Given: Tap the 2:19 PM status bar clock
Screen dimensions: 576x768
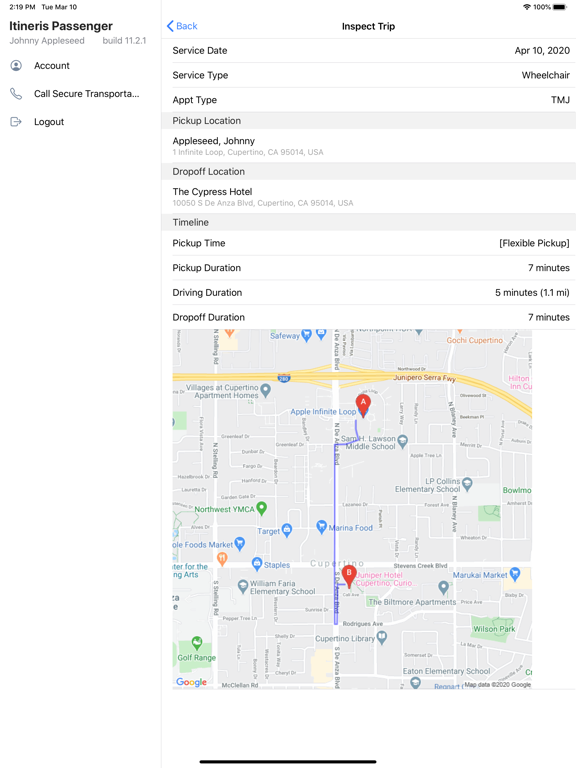Looking at the screenshot, I should point(22,7).
